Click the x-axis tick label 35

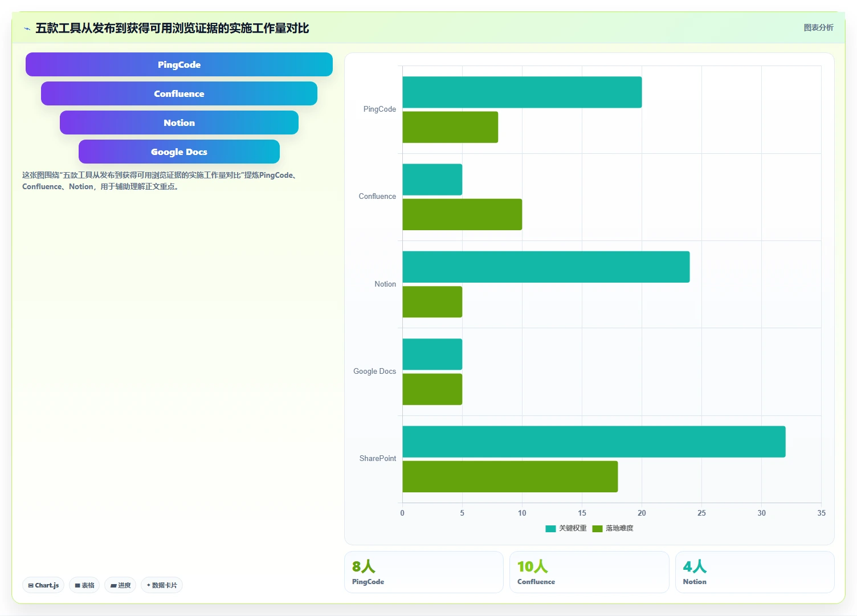tap(821, 513)
